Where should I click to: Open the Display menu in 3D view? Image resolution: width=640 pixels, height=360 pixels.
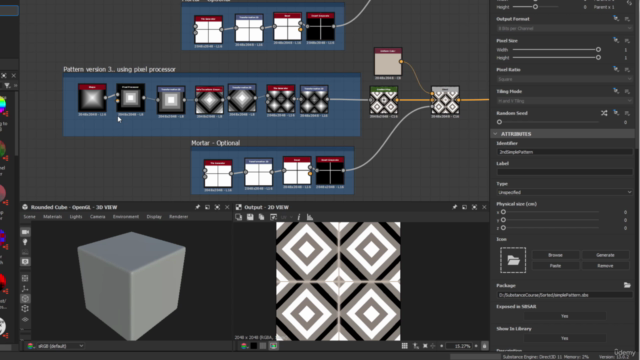[154, 217]
